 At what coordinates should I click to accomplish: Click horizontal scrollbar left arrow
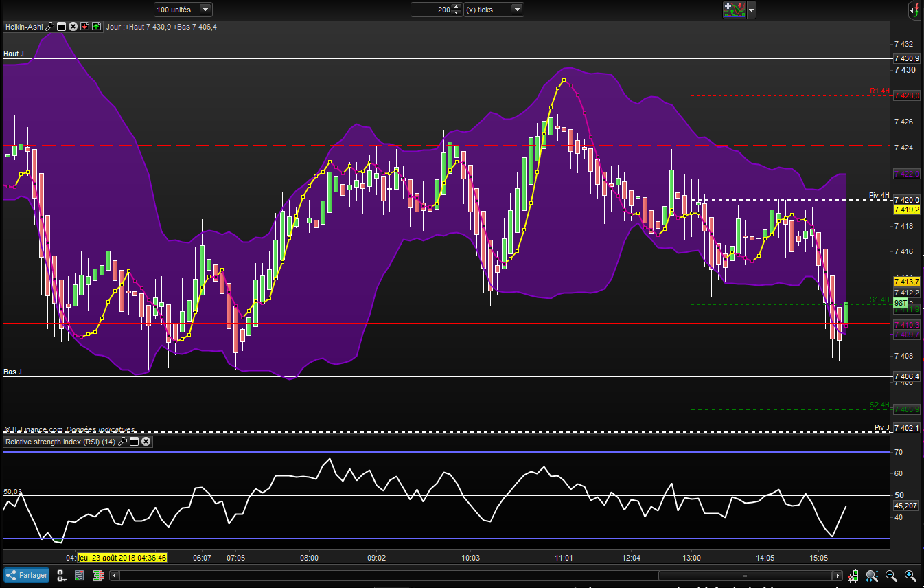coord(115,575)
